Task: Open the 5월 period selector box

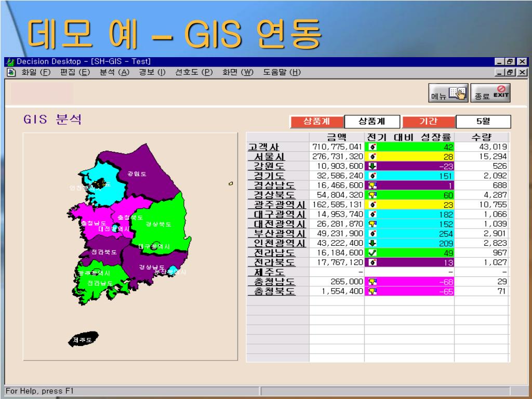Action: [x=483, y=122]
